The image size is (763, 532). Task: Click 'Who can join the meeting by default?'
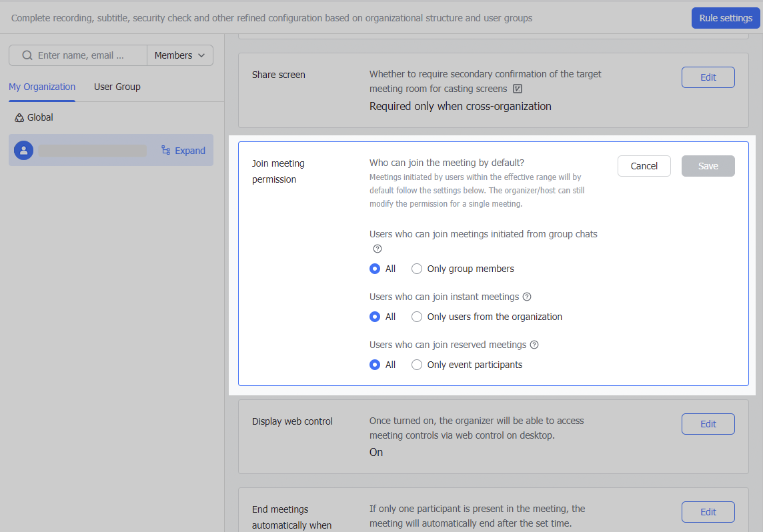pos(447,163)
